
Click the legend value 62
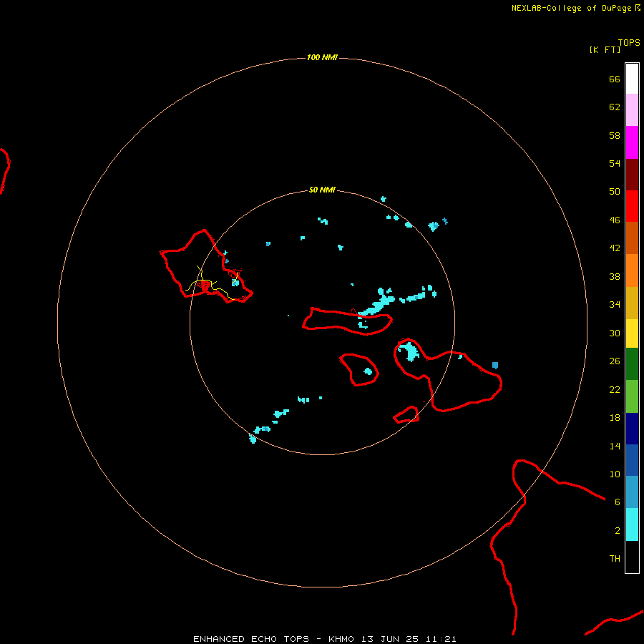coord(615,107)
